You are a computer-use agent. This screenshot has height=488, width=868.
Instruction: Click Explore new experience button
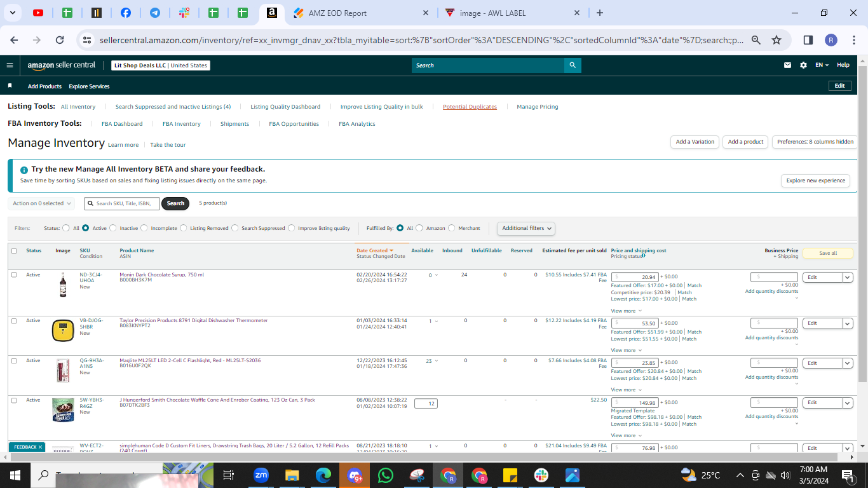click(x=815, y=180)
